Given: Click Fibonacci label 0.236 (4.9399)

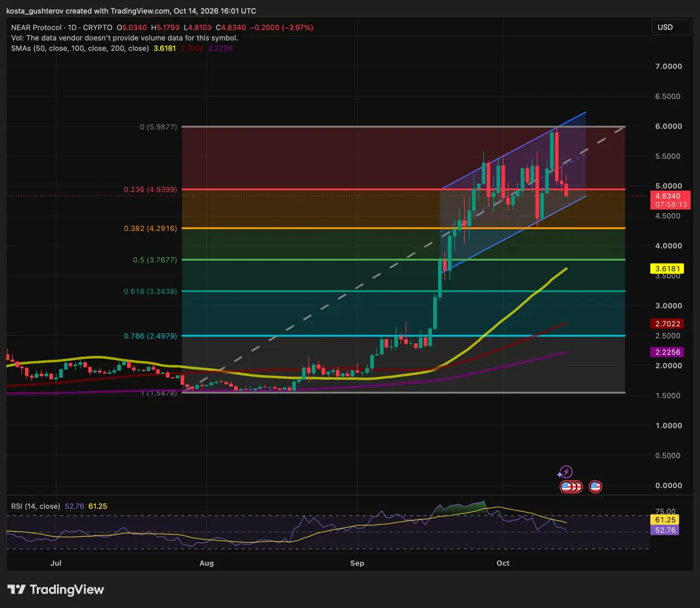Looking at the screenshot, I should [150, 190].
